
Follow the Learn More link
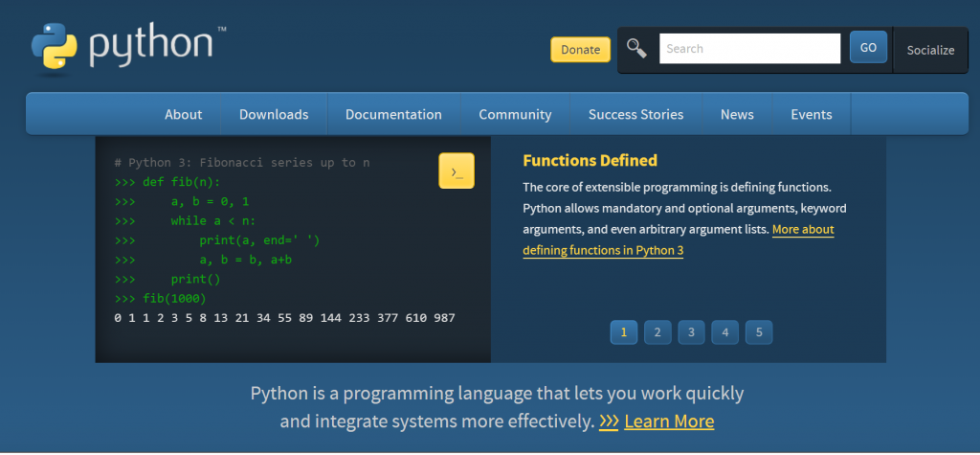point(669,421)
